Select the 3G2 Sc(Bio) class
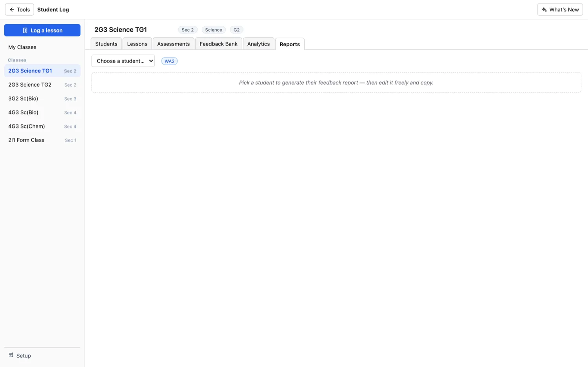The height and width of the screenshot is (367, 588). click(42, 99)
